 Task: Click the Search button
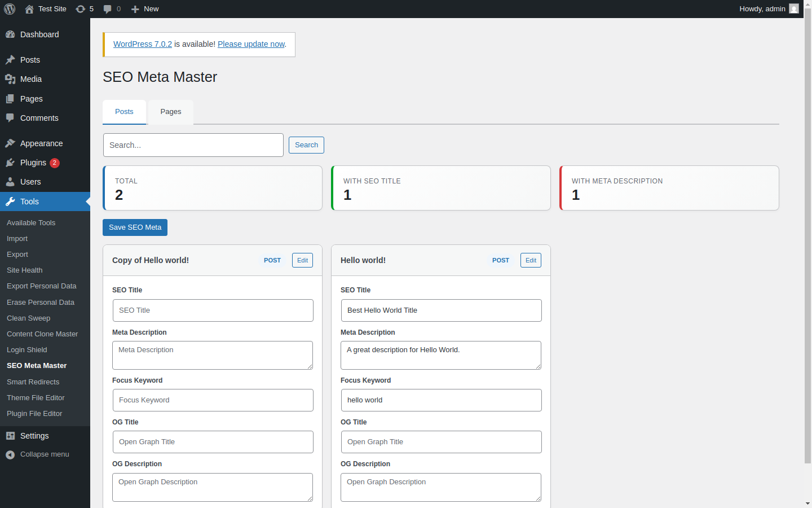tap(306, 145)
